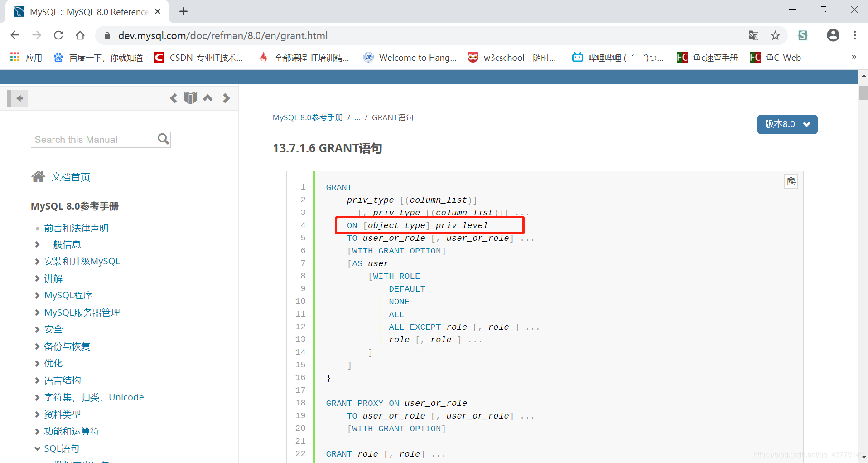Click the site lock icon in address bar
The width and height of the screenshot is (868, 463).
(107, 35)
